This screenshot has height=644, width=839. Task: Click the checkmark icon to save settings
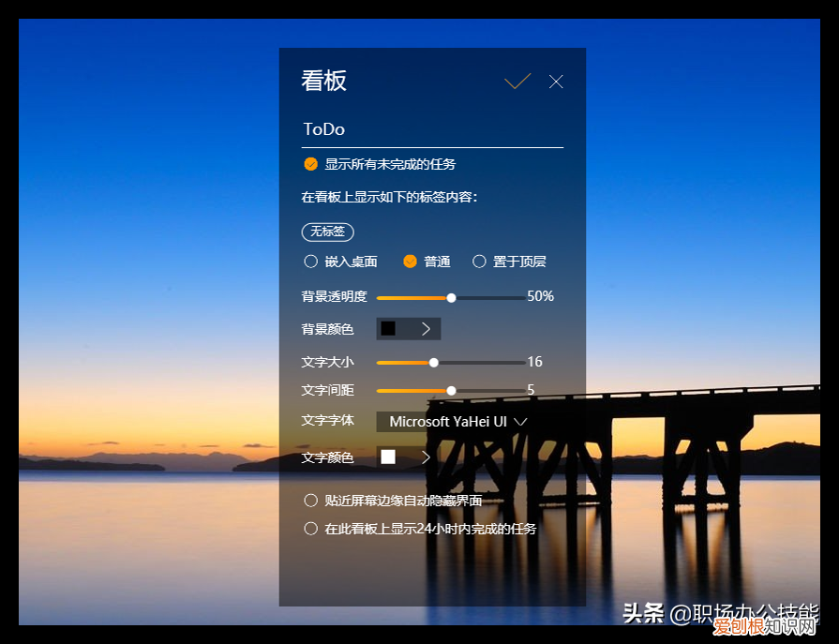point(517,82)
